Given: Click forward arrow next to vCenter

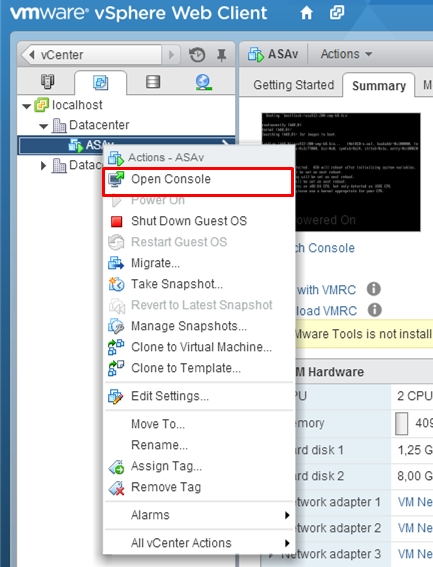Looking at the screenshot, I should click(171, 55).
